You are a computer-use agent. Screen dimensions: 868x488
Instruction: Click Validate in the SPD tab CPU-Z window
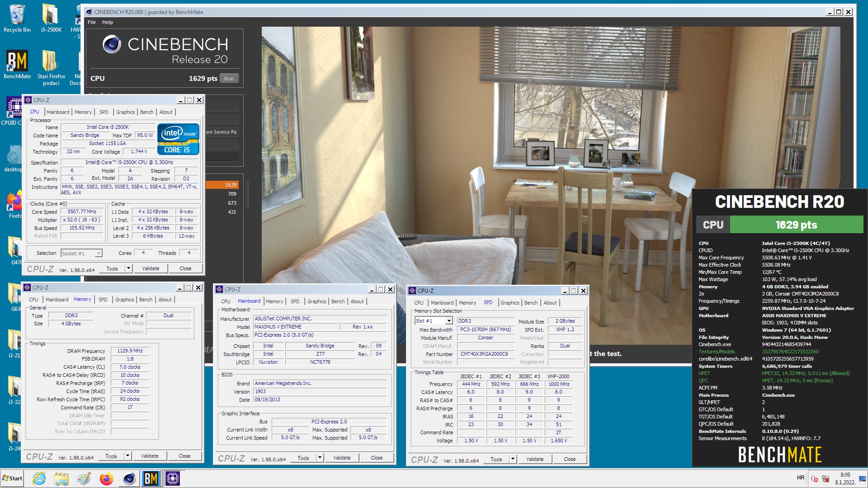pyautogui.click(x=535, y=459)
